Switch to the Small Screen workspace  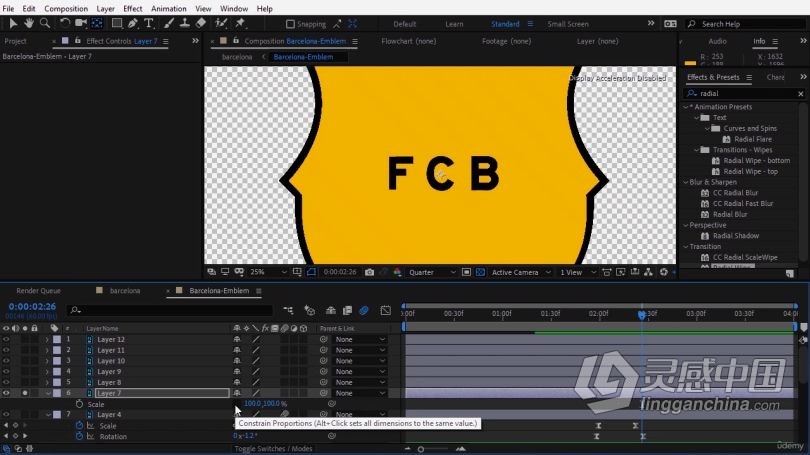[568, 24]
